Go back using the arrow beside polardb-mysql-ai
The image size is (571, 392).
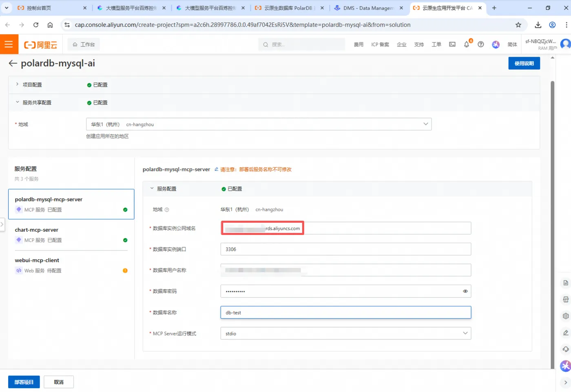[x=13, y=63]
